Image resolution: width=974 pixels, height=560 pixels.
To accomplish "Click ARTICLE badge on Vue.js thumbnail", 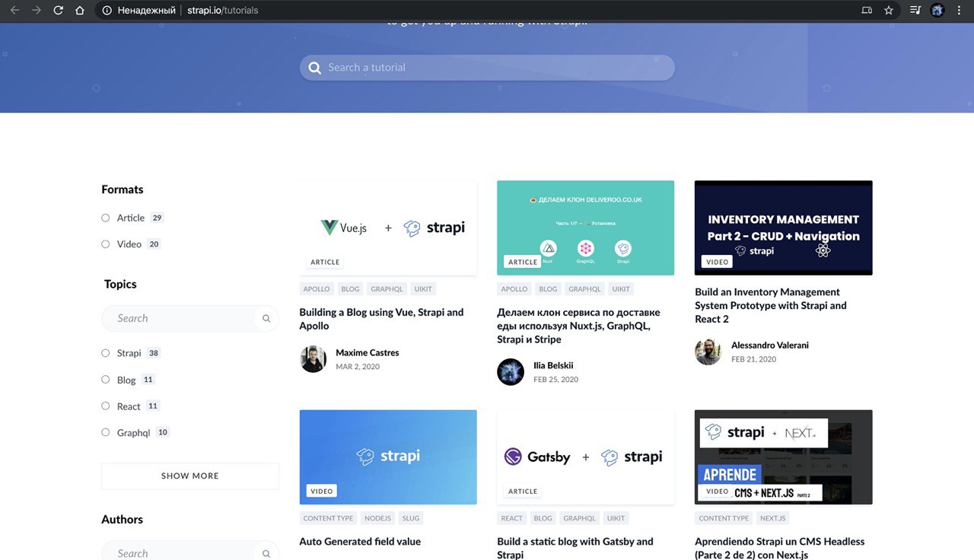I will coord(325,262).
